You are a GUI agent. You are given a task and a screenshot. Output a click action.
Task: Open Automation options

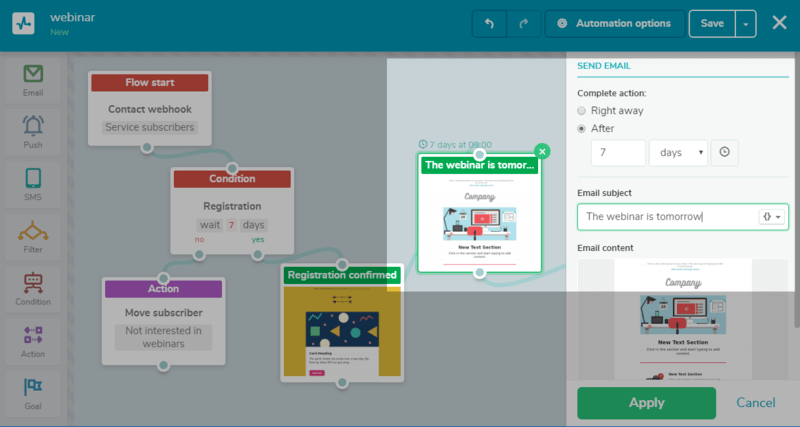615,23
